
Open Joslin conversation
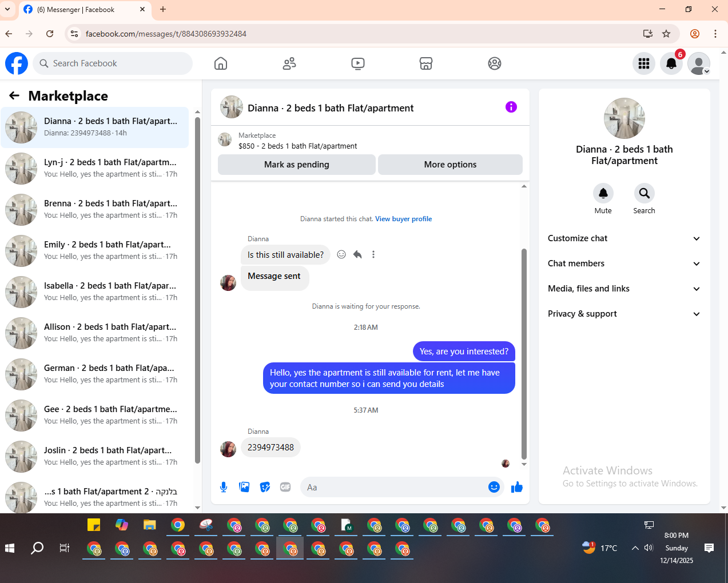(95, 457)
